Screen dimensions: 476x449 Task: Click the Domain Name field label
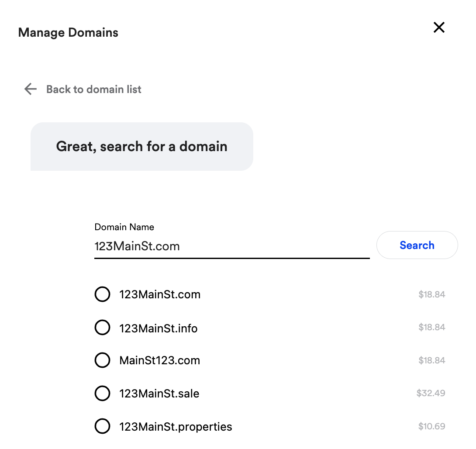coord(124,227)
